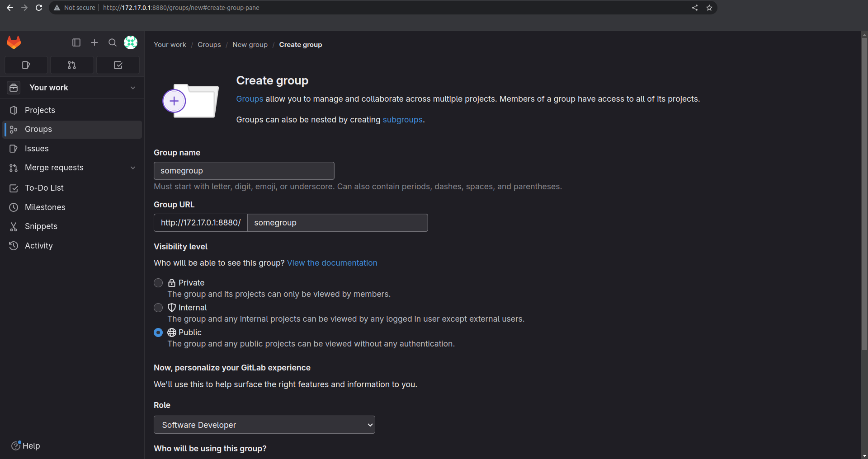The height and width of the screenshot is (459, 868).
Task: Click the user avatar icon
Action: (130, 42)
